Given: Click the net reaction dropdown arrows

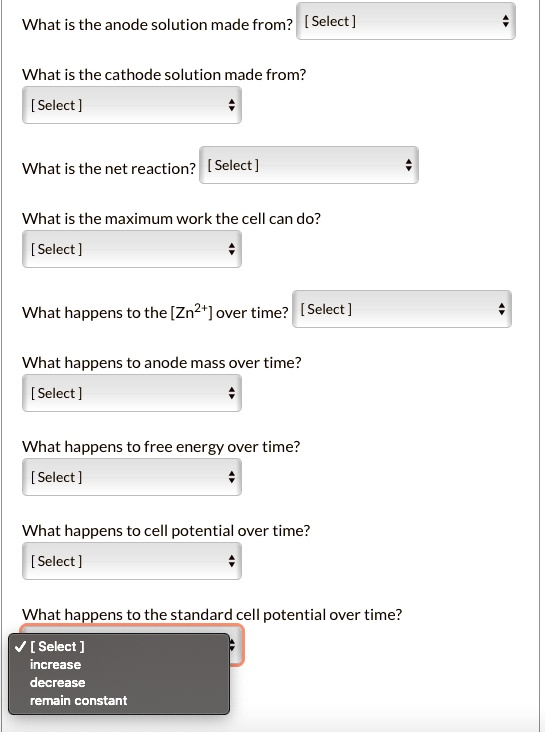Looking at the screenshot, I should (409, 165).
